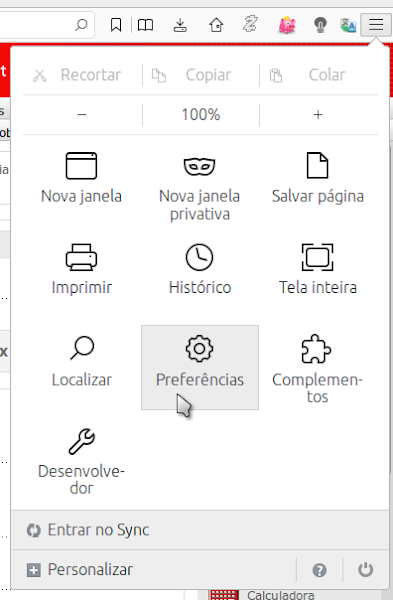Click the pink pig extension icon
Screen dimensions: 393x600
tap(287, 25)
